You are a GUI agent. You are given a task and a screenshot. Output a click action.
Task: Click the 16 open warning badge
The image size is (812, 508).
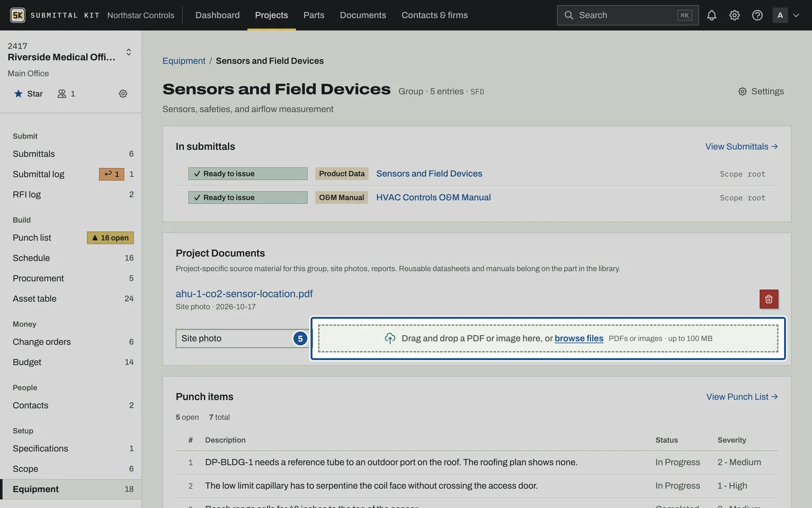[x=110, y=238]
